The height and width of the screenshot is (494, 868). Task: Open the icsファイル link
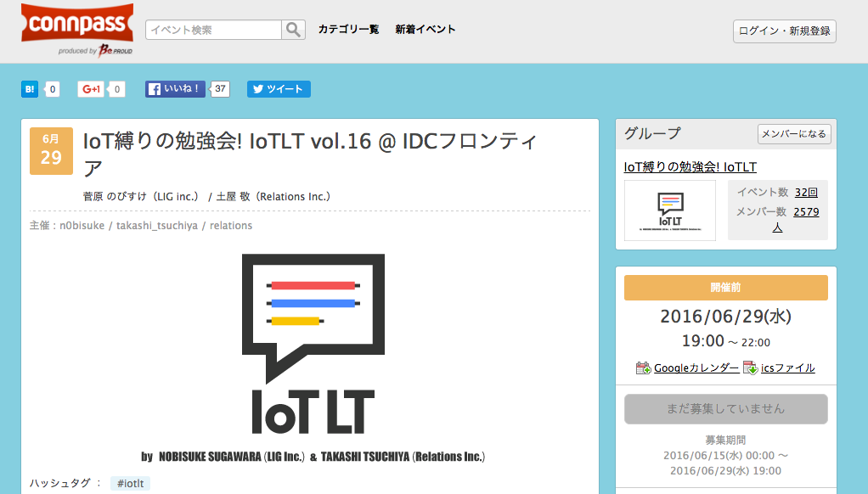tap(787, 368)
